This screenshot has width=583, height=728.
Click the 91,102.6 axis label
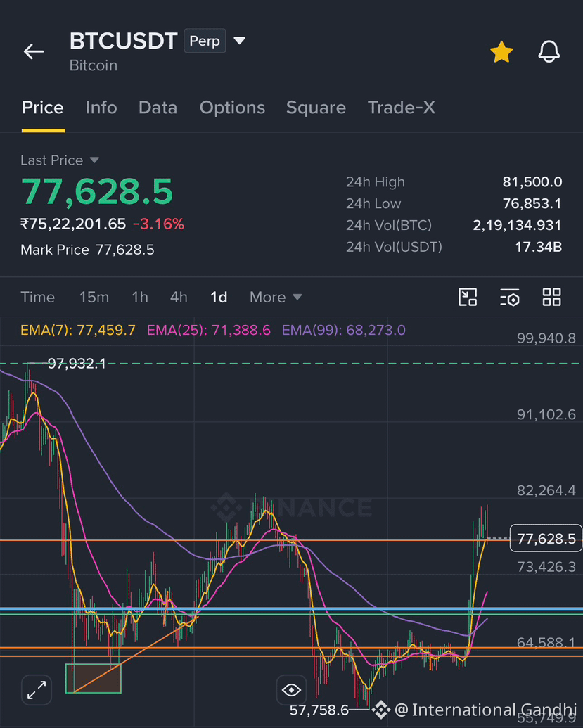coord(546,414)
